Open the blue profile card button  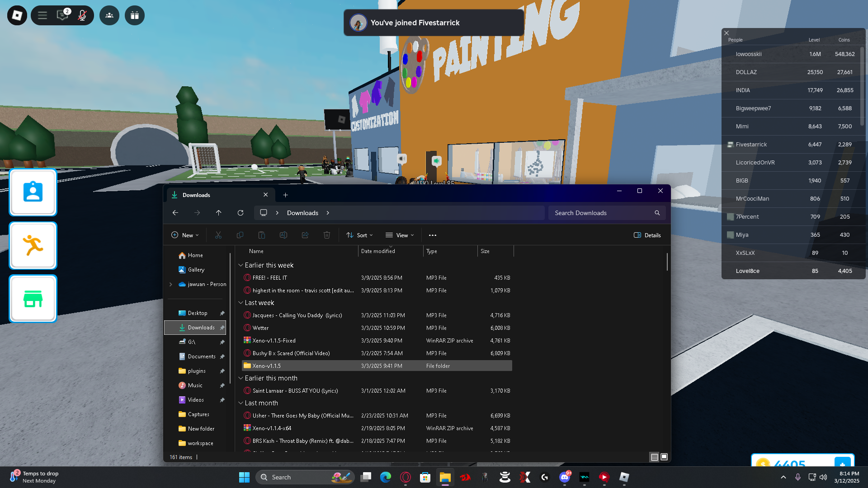(x=33, y=192)
